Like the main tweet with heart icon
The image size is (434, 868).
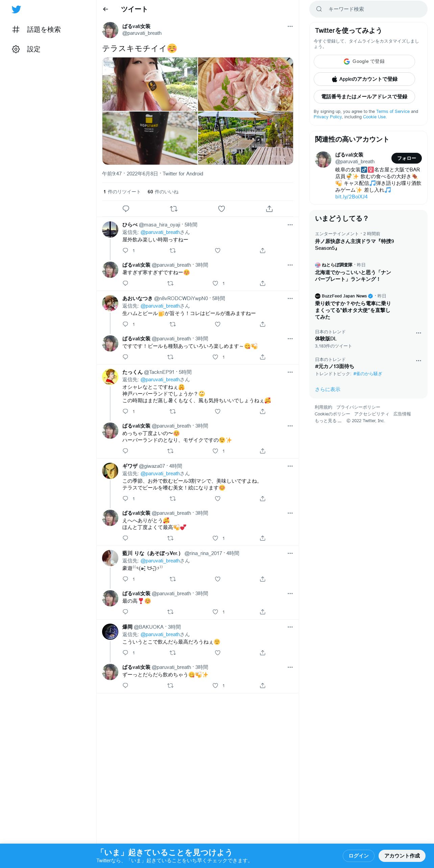pyautogui.click(x=221, y=209)
